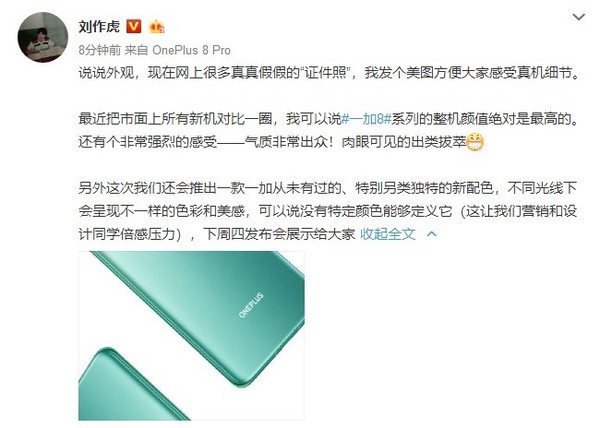Screen dimensions: 600x428
Task: Open the #一加8# hashtag topic
Action: (365, 119)
